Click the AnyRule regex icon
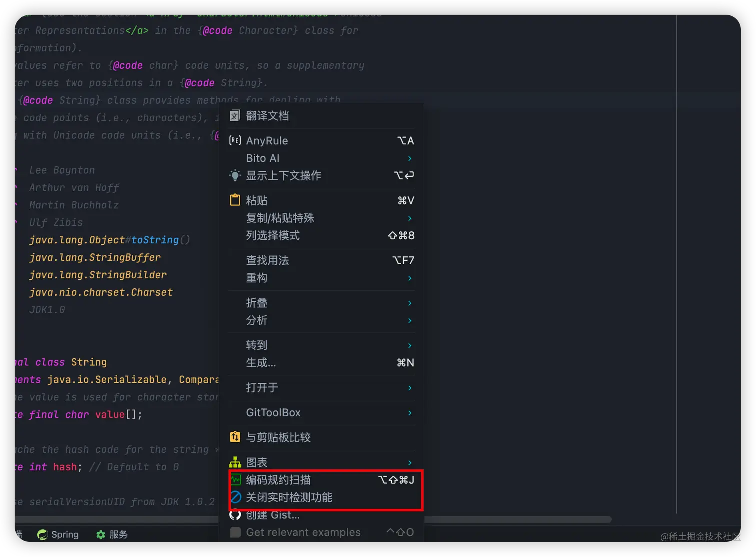Image resolution: width=756 pixels, height=557 pixels. 235,141
